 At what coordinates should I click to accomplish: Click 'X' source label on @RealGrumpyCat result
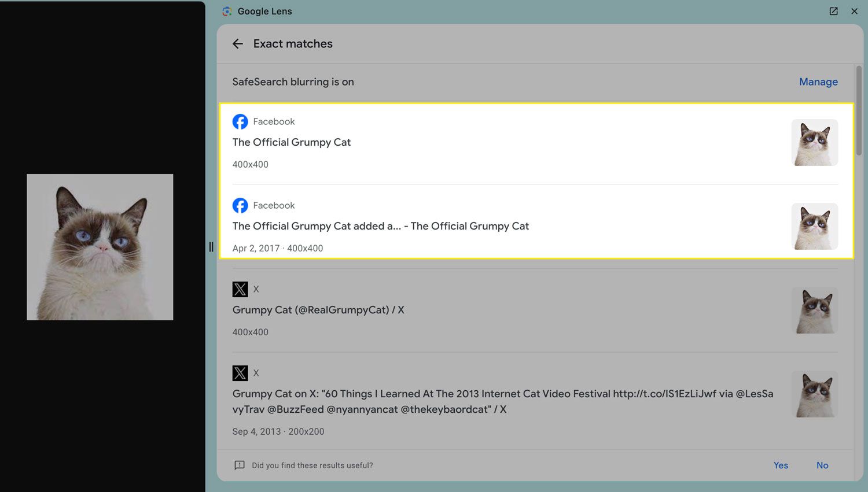(256, 289)
